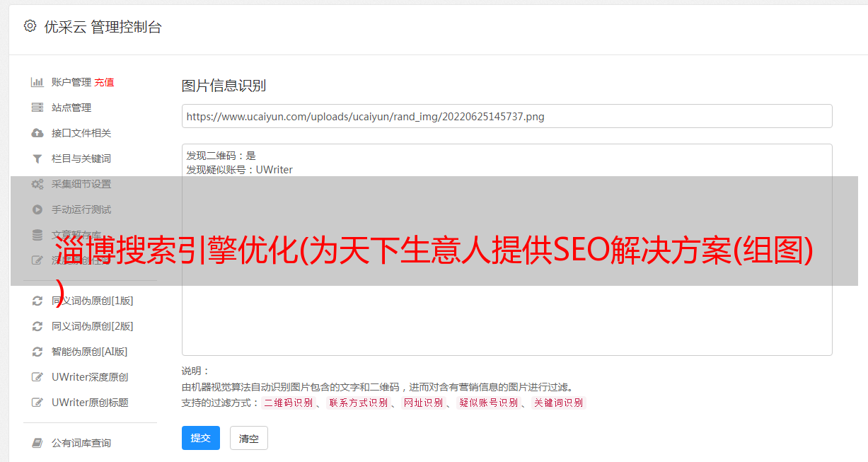The height and width of the screenshot is (462, 868).
Task: Click the filter icon for 栏目与关键词
Action: (x=37, y=158)
